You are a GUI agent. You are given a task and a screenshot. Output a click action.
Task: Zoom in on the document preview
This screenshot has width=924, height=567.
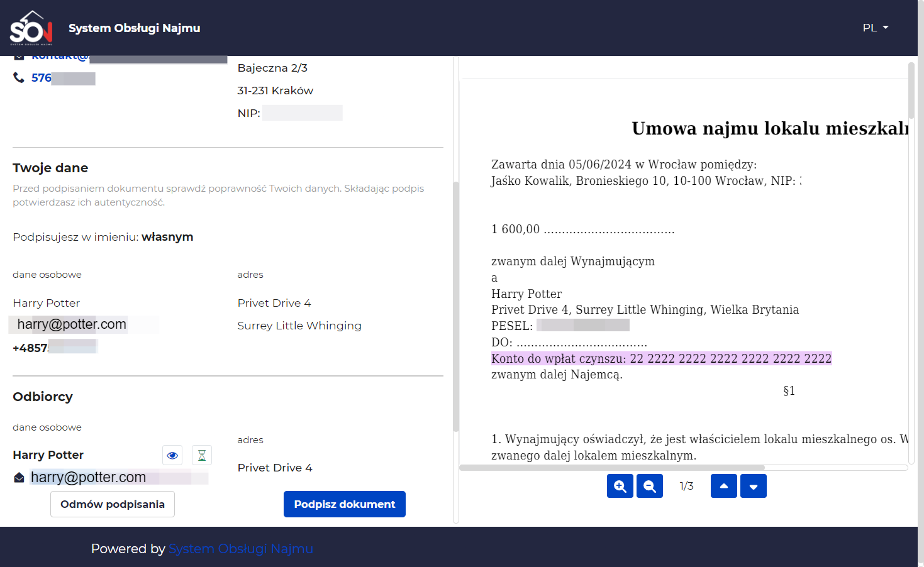[x=620, y=486]
